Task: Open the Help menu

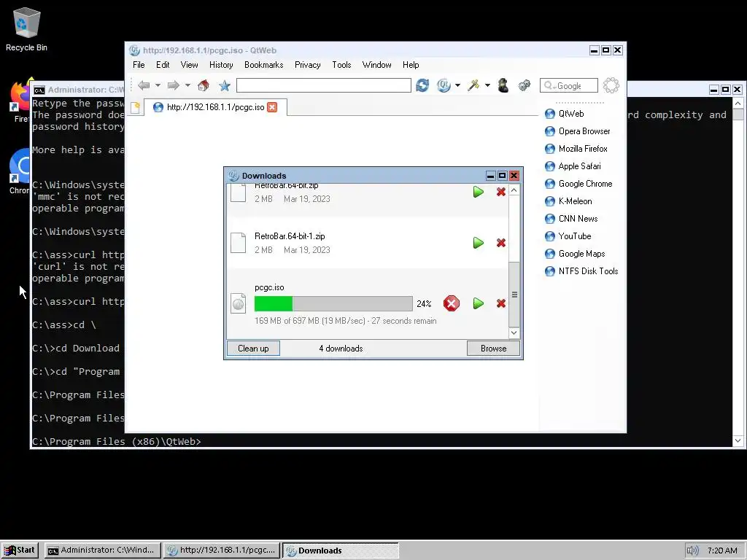Action: point(411,65)
